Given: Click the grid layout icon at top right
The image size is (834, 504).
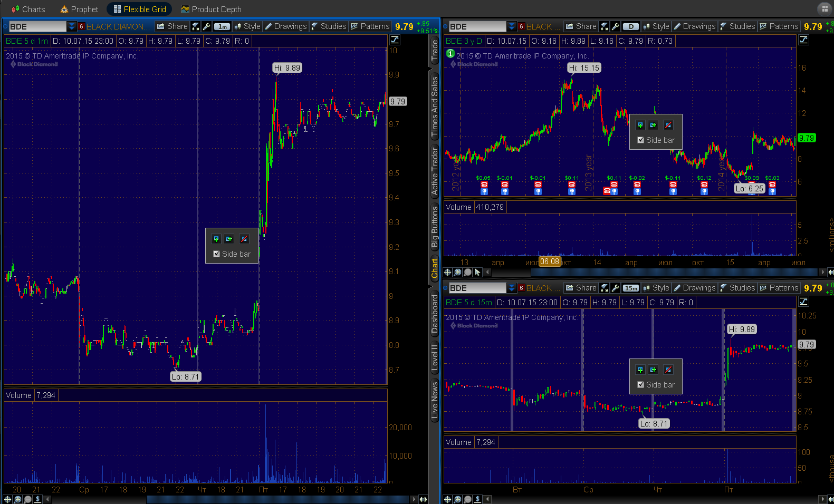Looking at the screenshot, I should [824, 8].
